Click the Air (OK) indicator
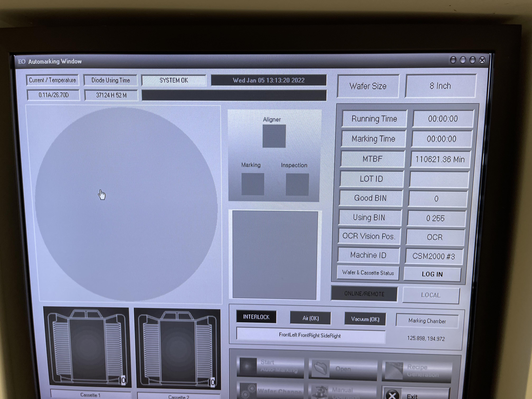Viewport: 532px width, 399px height. coord(310,318)
